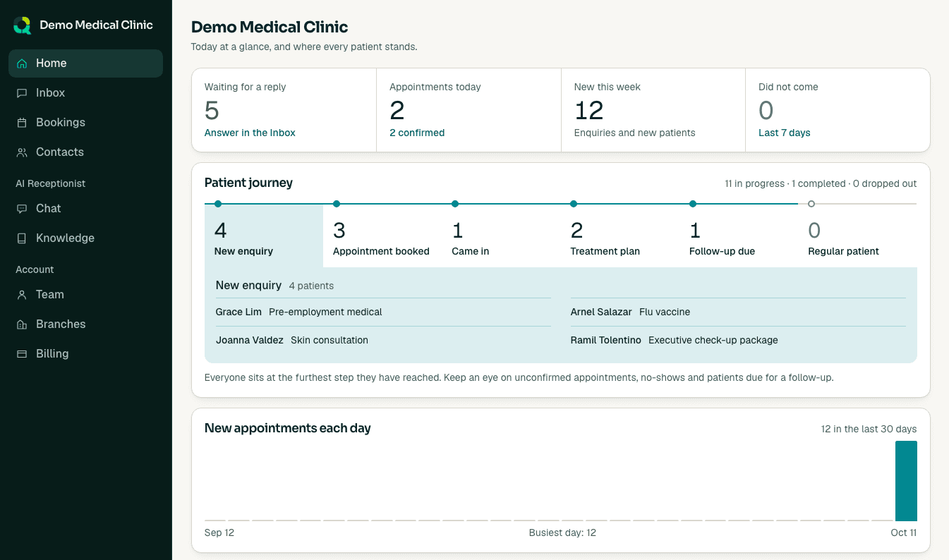
Task: Click the Busiest day: 12 label
Action: 562,532
